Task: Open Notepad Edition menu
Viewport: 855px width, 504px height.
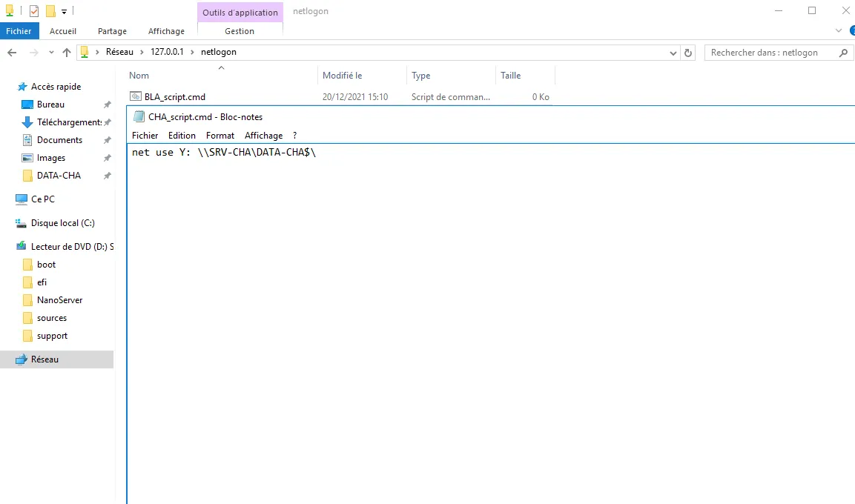Action: [x=182, y=136]
